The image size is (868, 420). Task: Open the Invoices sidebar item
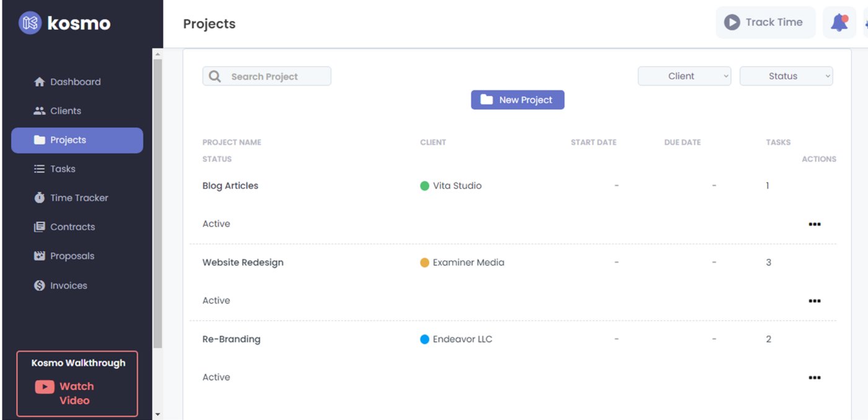click(x=68, y=285)
